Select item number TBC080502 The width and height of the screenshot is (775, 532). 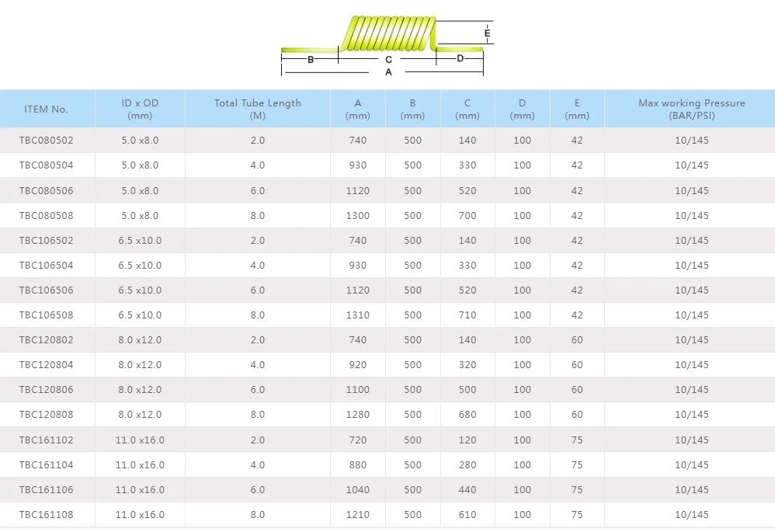coord(46,141)
